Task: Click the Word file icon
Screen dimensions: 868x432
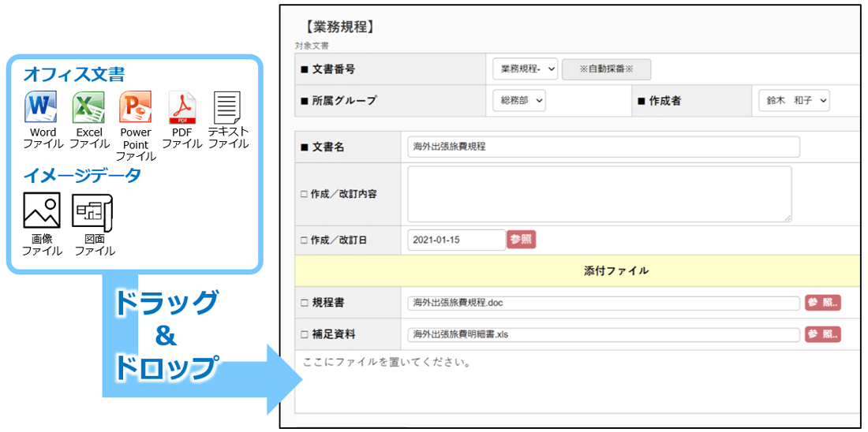Action: tap(42, 107)
